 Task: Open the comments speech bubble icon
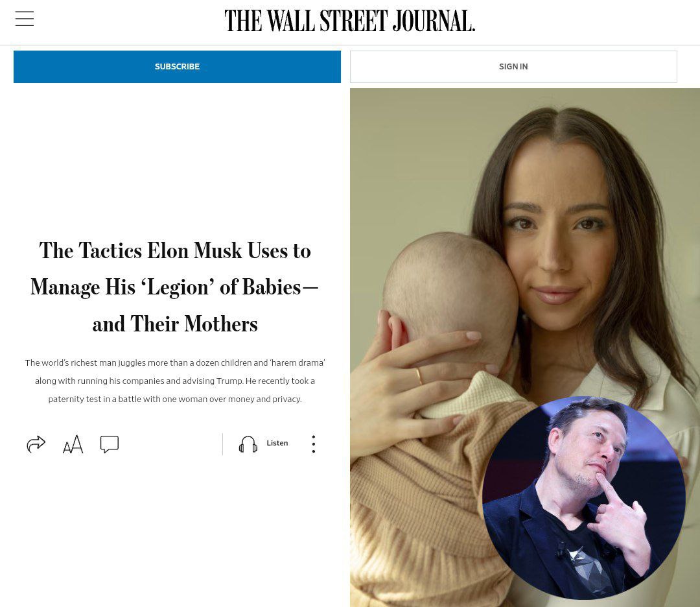(x=110, y=444)
